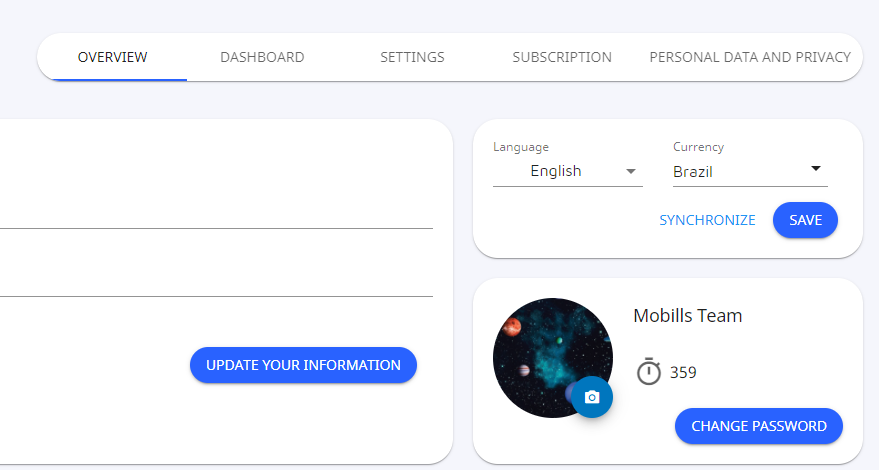Click the galaxy profile picture
Screen dimensions: 879x470
coord(545,352)
